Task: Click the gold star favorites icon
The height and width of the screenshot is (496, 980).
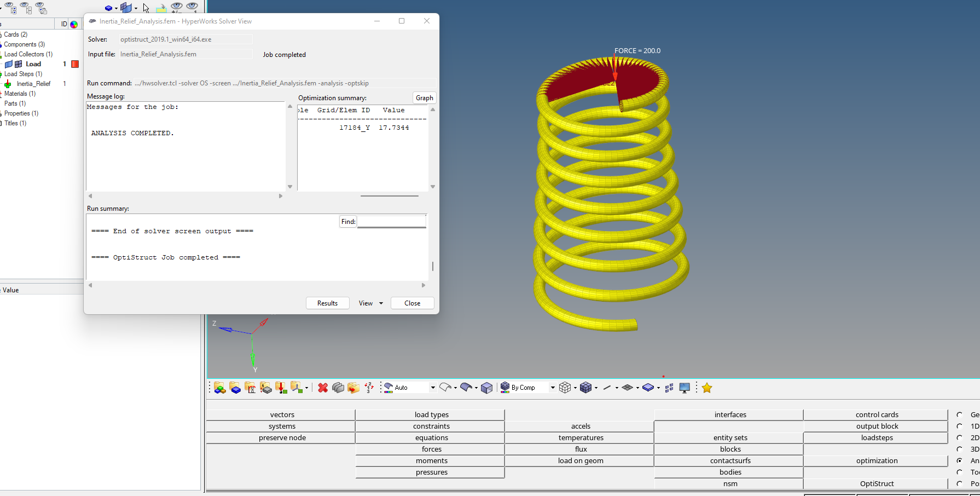Action: (707, 388)
